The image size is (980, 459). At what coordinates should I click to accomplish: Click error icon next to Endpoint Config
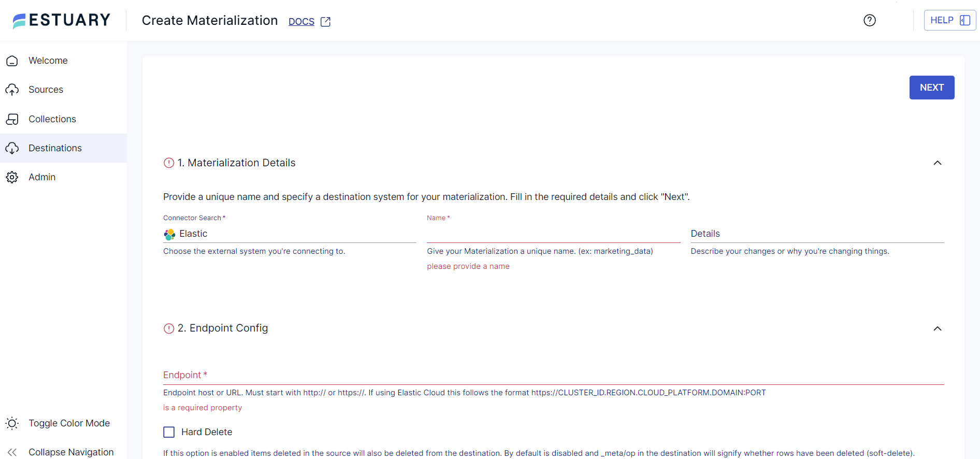tap(169, 328)
